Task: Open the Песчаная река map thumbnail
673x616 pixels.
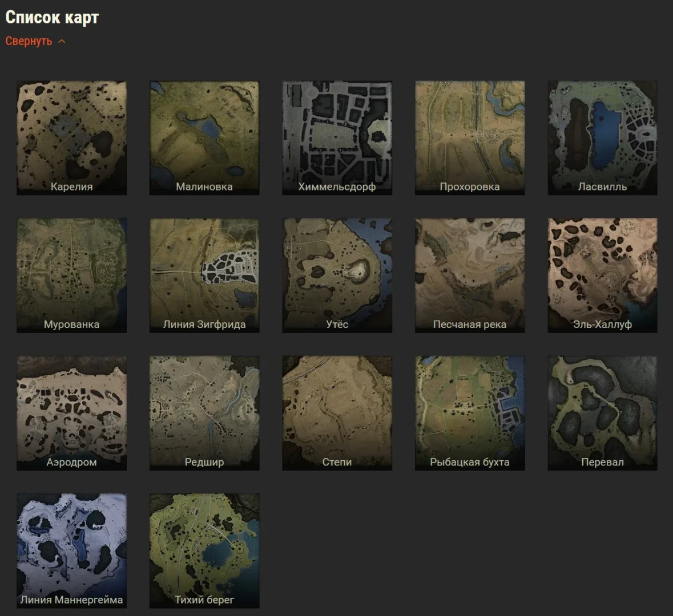Action: coord(470,275)
